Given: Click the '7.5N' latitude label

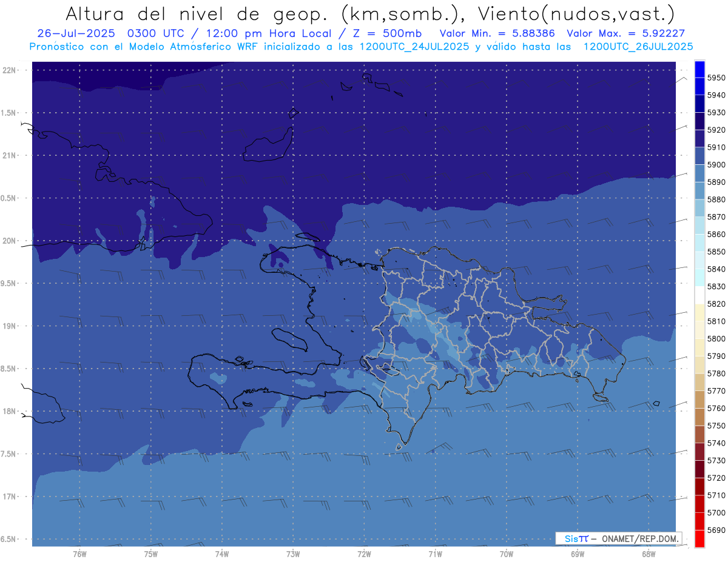Looking at the screenshot, I should click(8, 453).
